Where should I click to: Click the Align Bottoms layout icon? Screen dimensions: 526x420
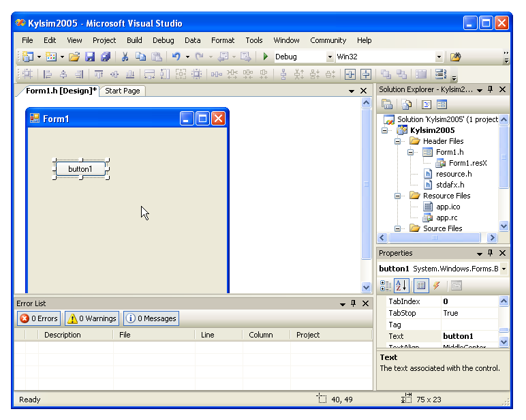click(130, 74)
